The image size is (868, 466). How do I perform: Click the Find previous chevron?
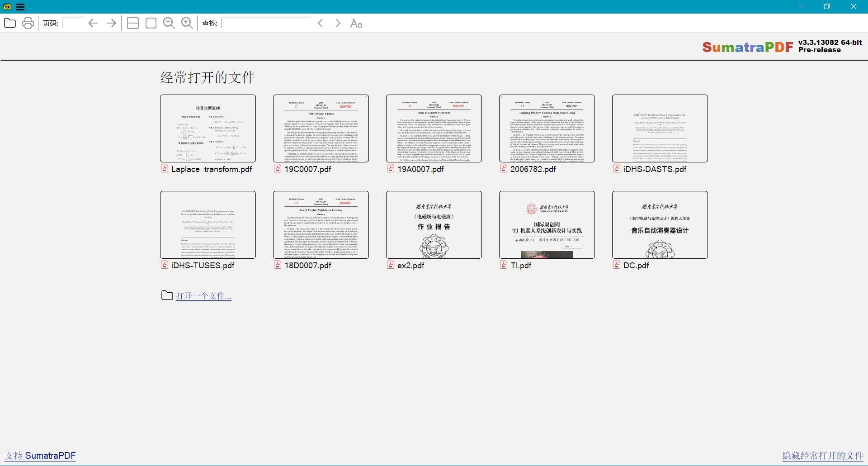pyautogui.click(x=320, y=23)
